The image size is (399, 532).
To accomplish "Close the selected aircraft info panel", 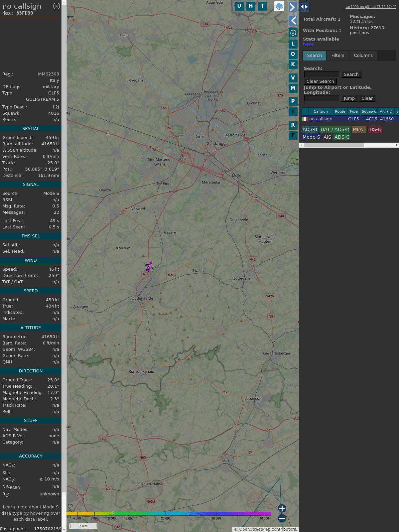I will point(57,6).
